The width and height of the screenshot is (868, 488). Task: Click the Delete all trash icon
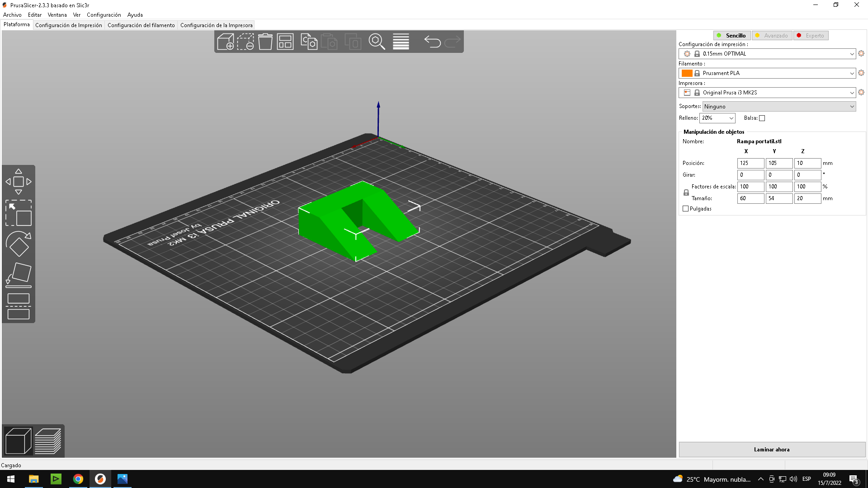tap(265, 42)
